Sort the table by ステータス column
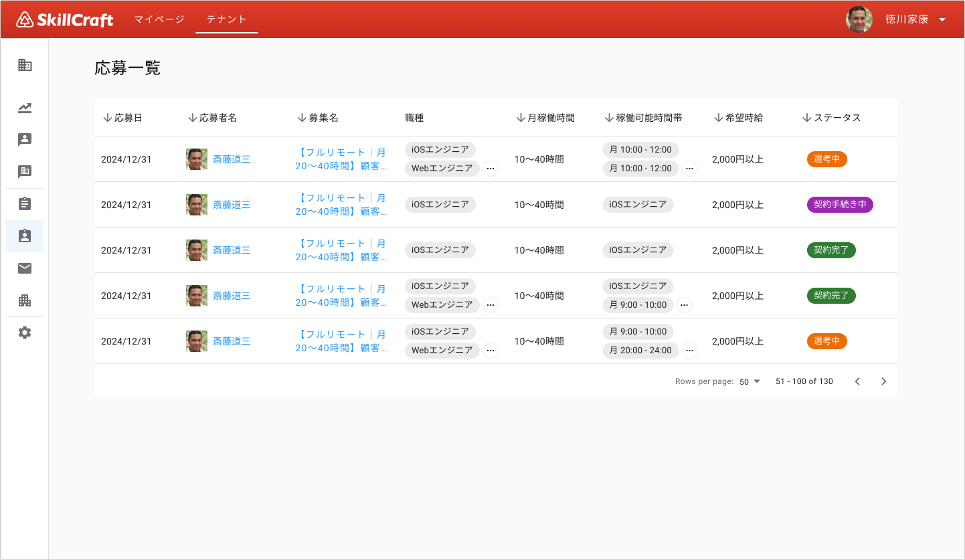The width and height of the screenshot is (965, 560). [831, 118]
